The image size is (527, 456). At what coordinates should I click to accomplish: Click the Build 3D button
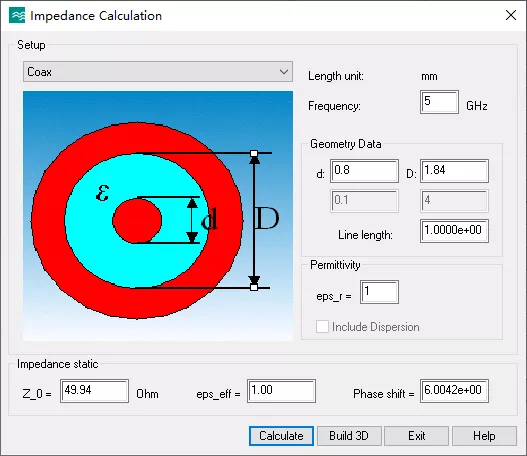tap(349, 436)
